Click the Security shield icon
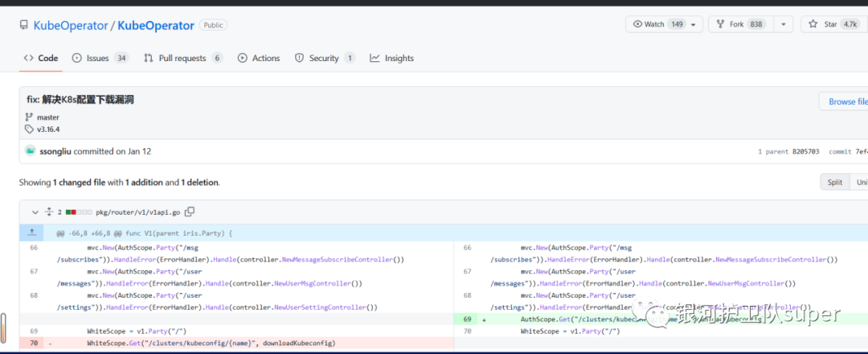 coord(300,58)
